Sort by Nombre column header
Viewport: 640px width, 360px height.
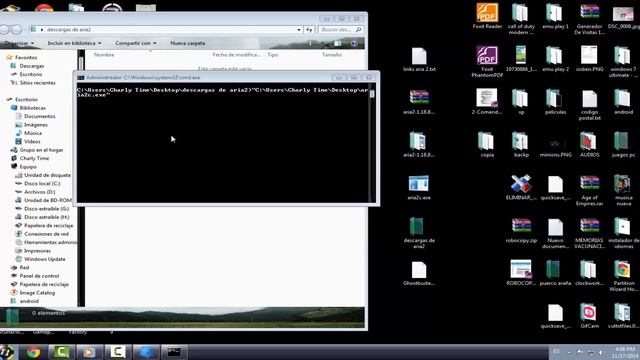tap(104, 54)
